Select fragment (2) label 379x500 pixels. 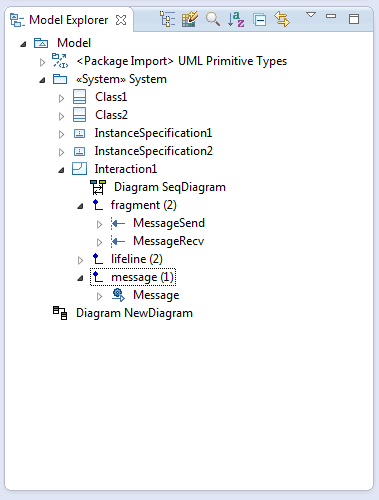(x=144, y=205)
